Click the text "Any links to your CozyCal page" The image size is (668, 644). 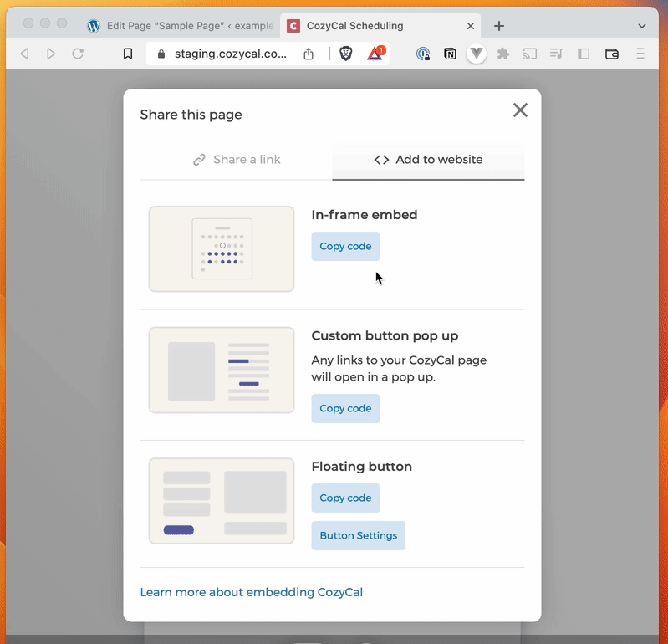point(399,360)
